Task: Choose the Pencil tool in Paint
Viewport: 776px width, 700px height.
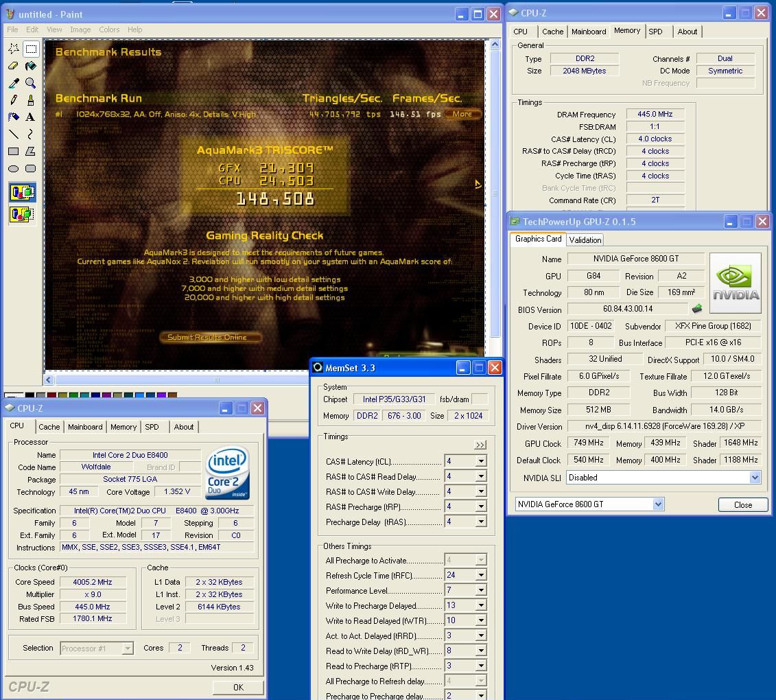Action: (x=14, y=100)
